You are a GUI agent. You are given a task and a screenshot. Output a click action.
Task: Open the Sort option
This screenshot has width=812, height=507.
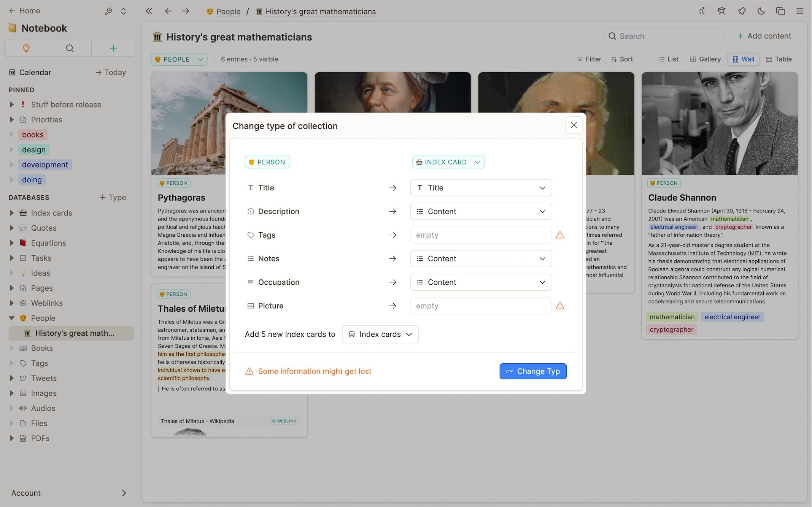point(622,59)
